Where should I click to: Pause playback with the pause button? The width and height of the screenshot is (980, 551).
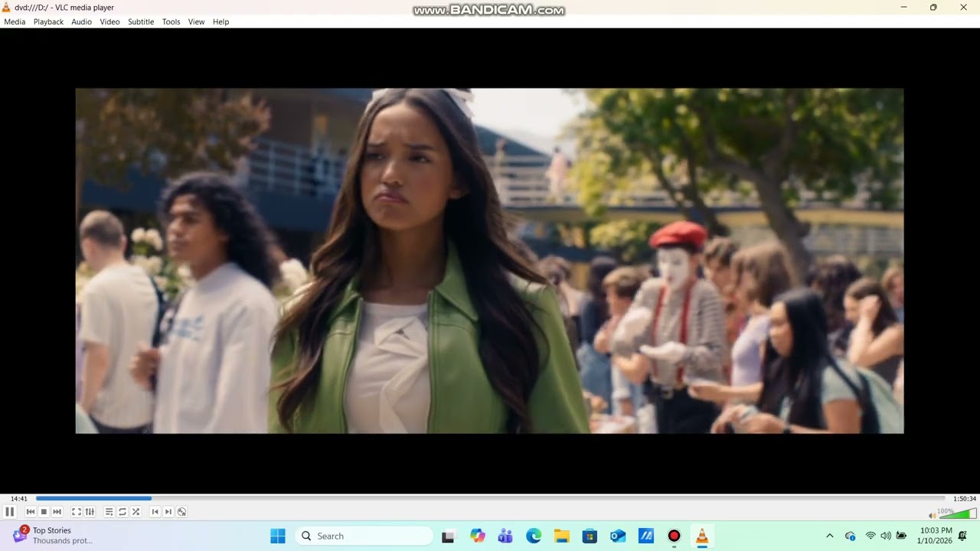[10, 512]
